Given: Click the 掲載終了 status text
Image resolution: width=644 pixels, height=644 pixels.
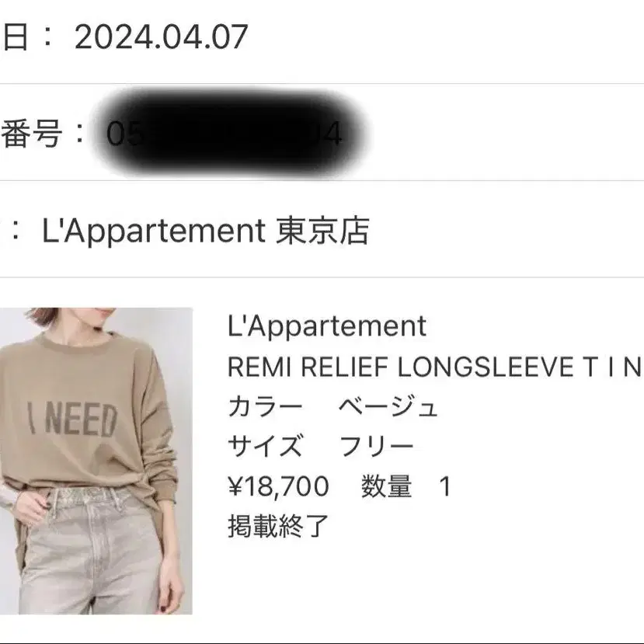Looking at the screenshot, I should point(278,526).
